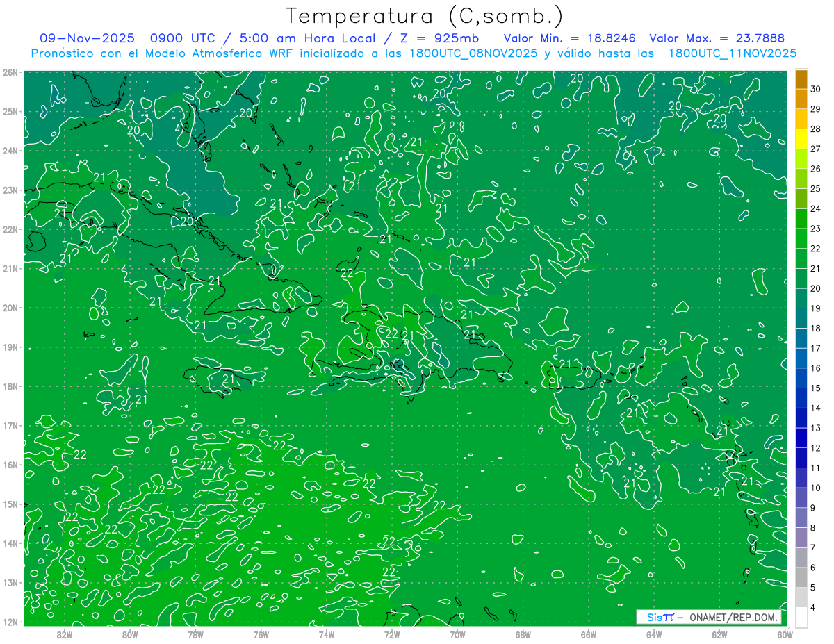Click the '25' color scale label
The image size is (834, 644).
816,189
